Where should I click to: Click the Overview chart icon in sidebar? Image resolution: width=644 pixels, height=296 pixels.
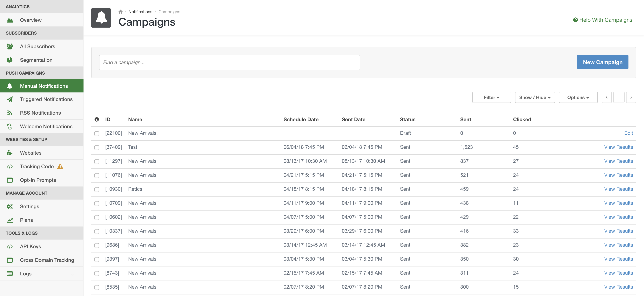[10, 20]
